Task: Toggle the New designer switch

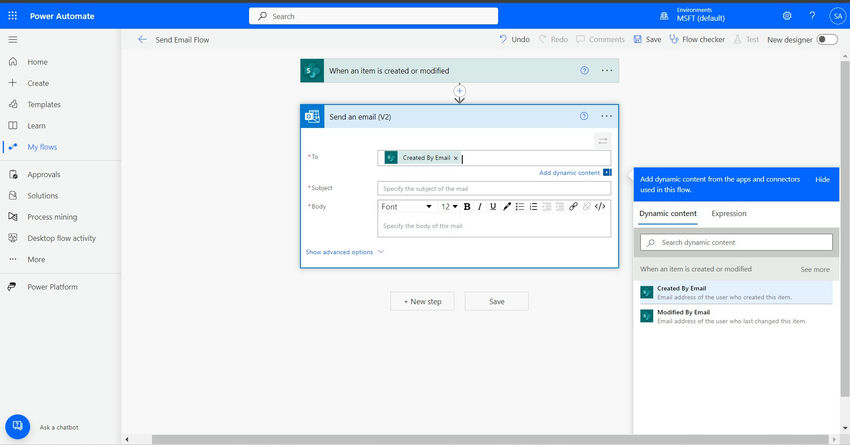Action: pos(827,40)
